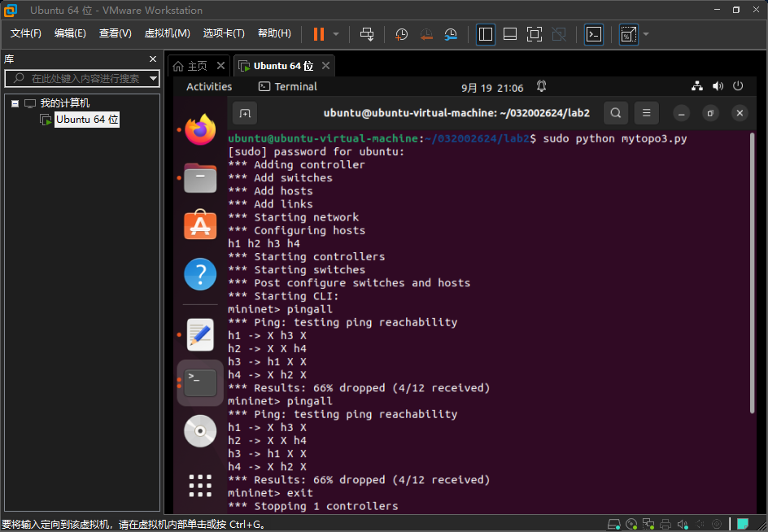Open the disc drive icon in the dock
Image resolution: width=768 pixels, height=532 pixels.
[200, 431]
